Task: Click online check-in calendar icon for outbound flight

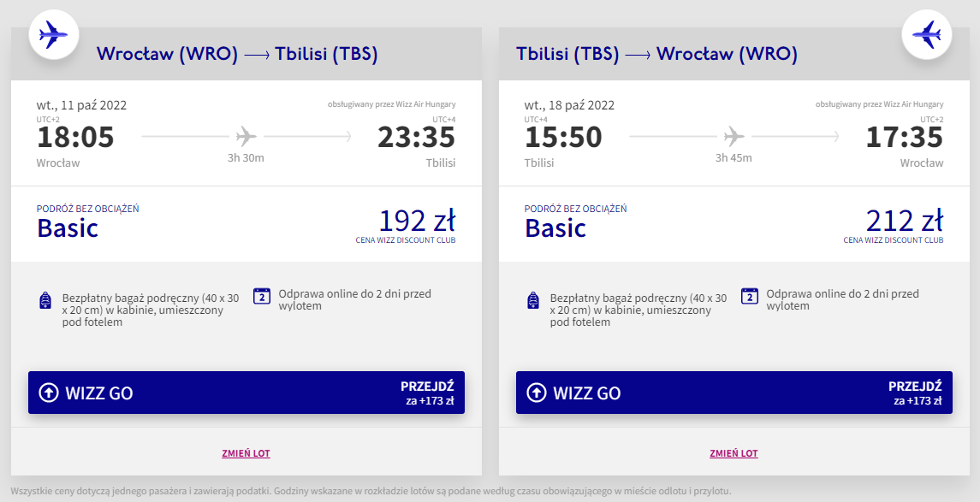Action: coord(262,296)
